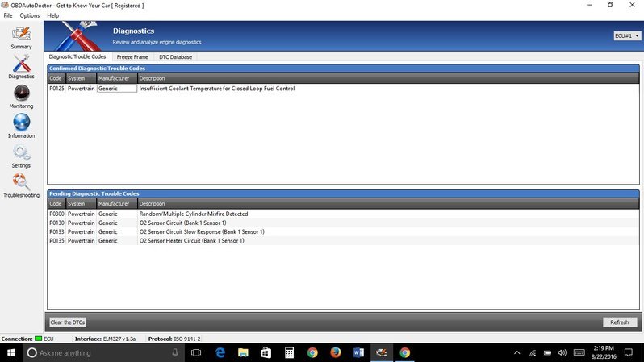Click the Refresh button
This screenshot has width=644, height=362.
pos(619,322)
